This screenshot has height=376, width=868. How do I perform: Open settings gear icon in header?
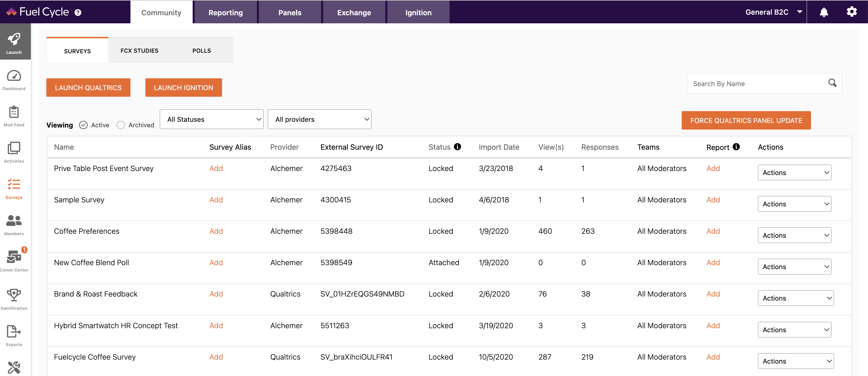tap(852, 12)
